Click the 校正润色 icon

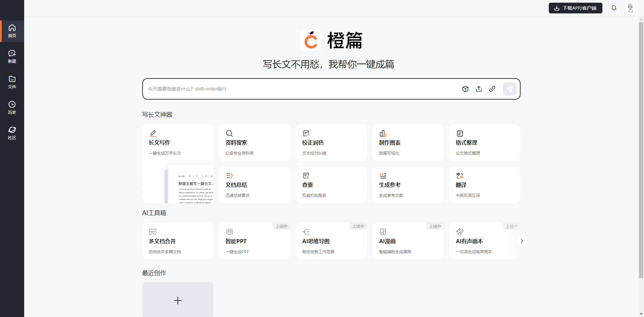pos(306,133)
